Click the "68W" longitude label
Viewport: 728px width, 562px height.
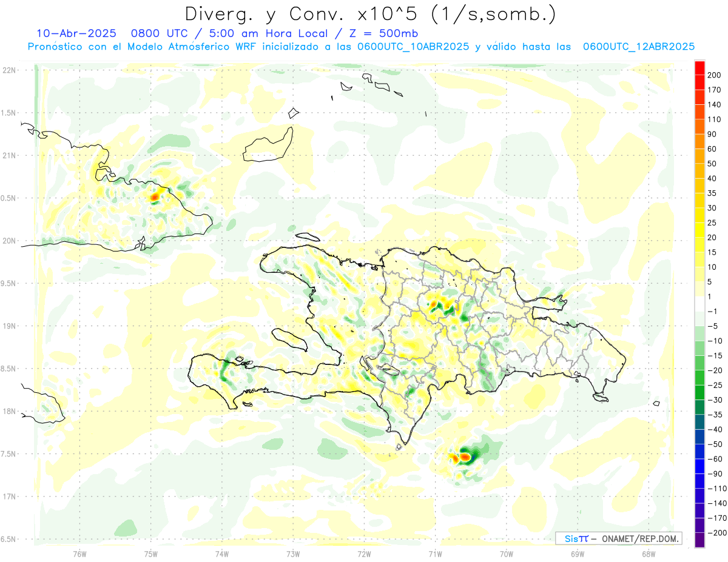tap(648, 554)
